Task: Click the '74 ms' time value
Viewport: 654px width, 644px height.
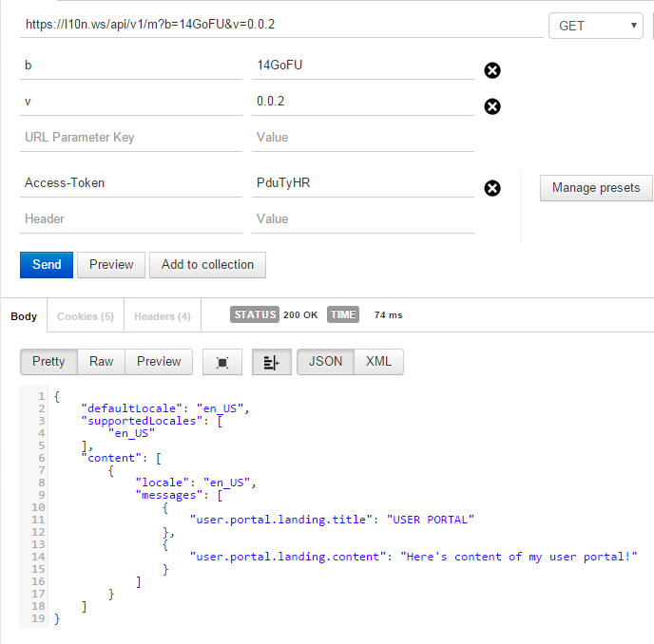Action: pos(388,315)
